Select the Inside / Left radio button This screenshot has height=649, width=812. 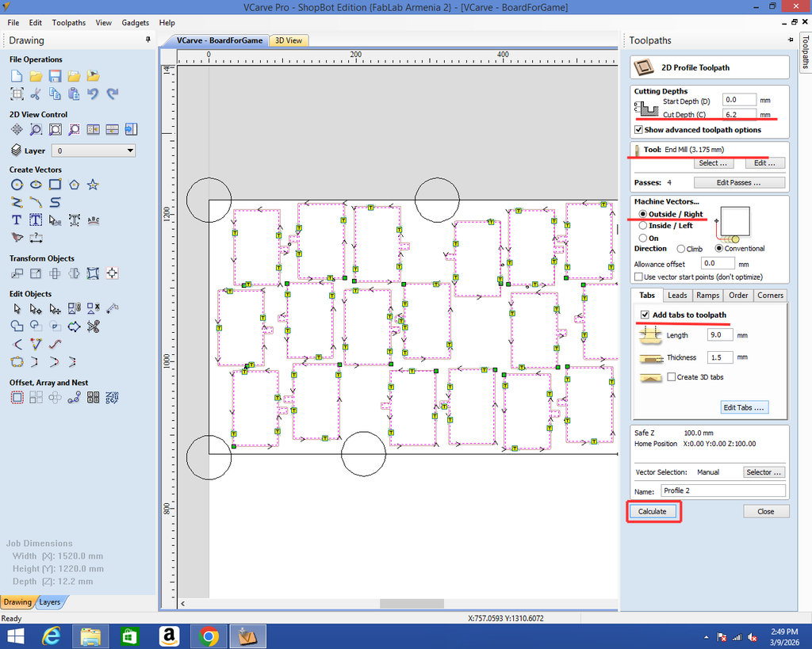pos(642,226)
